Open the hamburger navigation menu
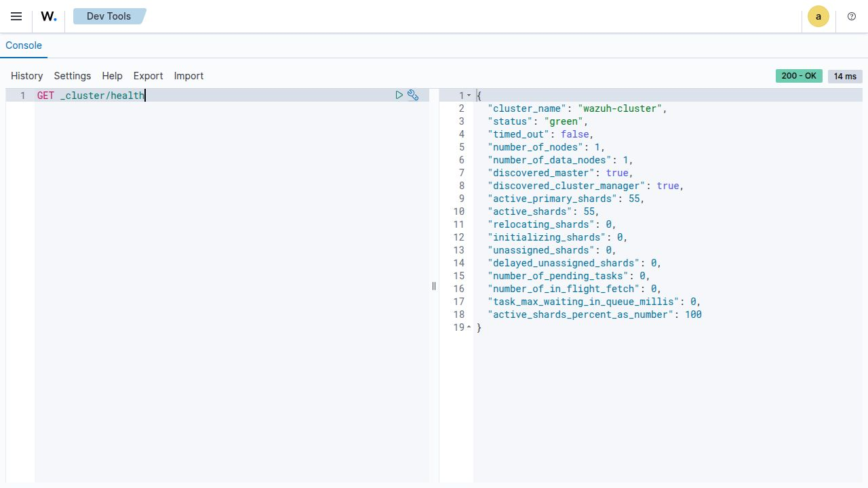This screenshot has height=488, width=868. (x=16, y=16)
